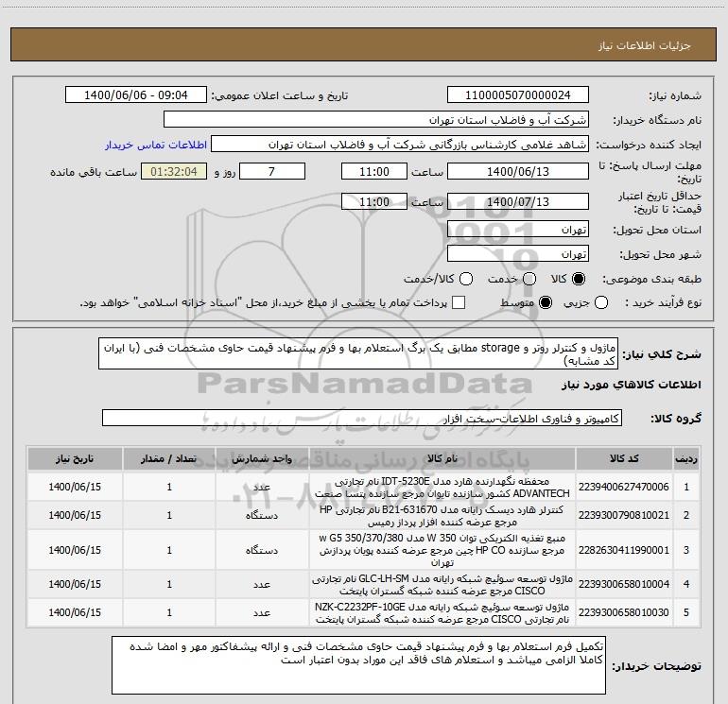Click the توضیحات خریدار text area

tap(358, 665)
